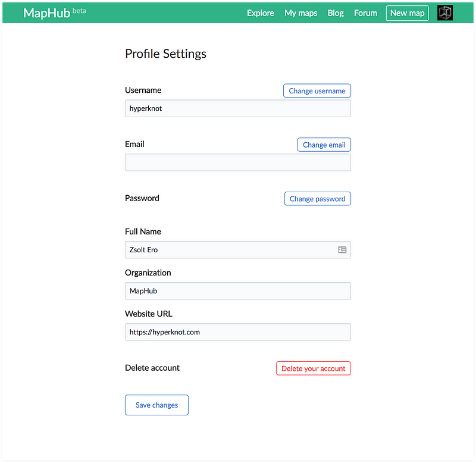Image resolution: width=476 pixels, height=463 pixels.
Task: Click the Organization field showing MapHub
Action: pyautogui.click(x=237, y=290)
